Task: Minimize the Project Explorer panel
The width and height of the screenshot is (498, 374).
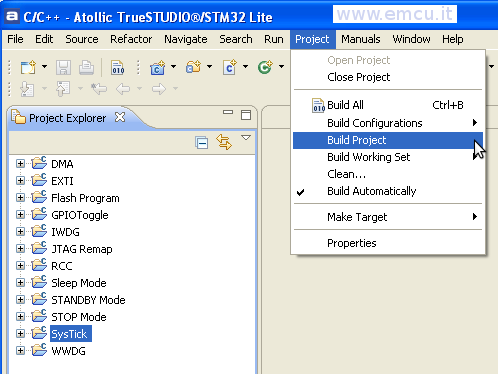Action: 228,113
